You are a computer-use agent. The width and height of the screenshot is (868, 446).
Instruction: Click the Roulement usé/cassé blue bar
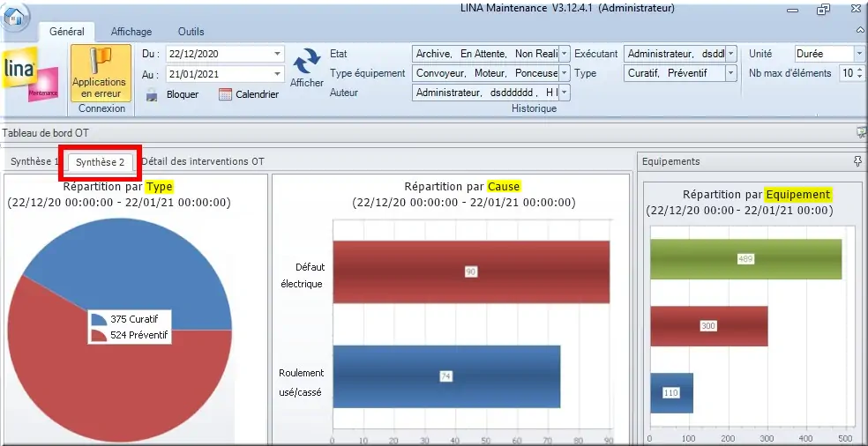(x=446, y=376)
